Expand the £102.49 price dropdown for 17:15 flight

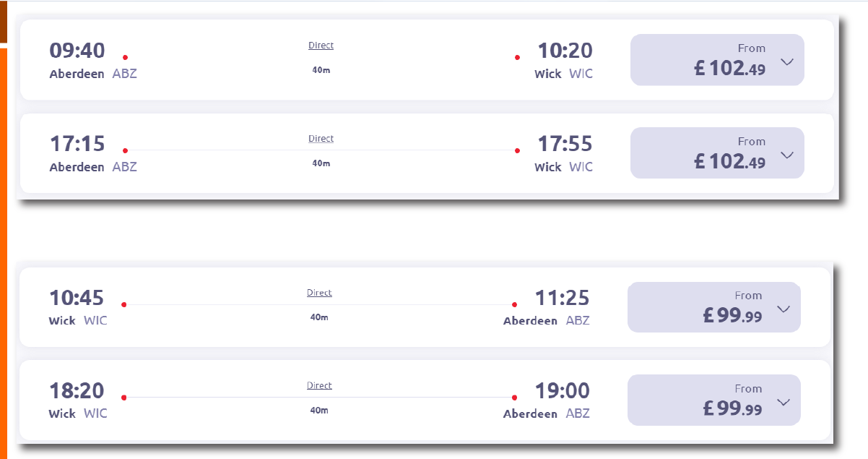787,153
